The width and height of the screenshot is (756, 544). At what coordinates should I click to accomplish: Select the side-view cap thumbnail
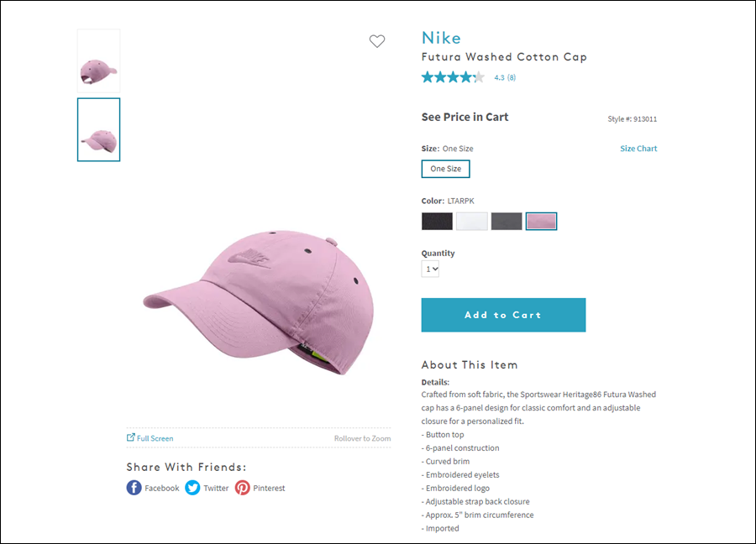(x=99, y=129)
